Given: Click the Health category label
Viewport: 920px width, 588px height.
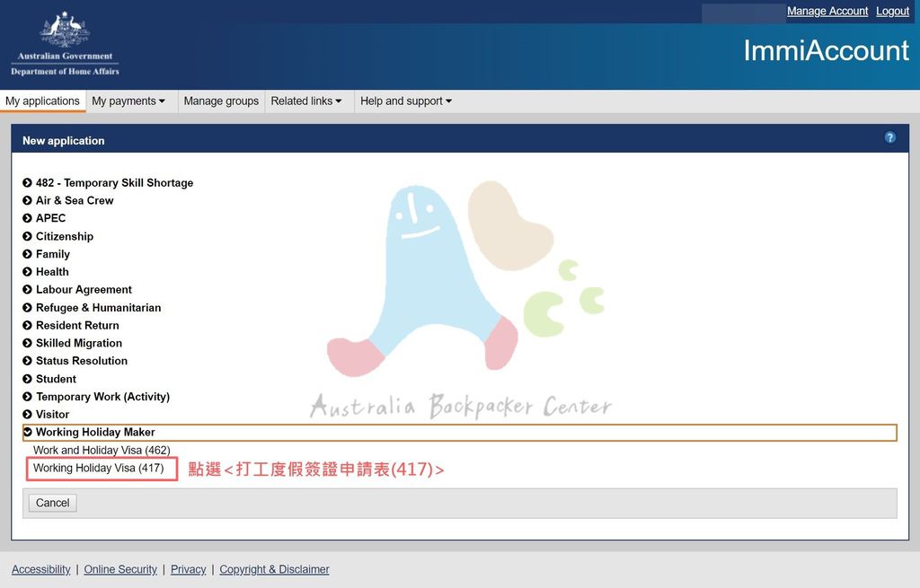Looking at the screenshot, I should (x=52, y=271).
